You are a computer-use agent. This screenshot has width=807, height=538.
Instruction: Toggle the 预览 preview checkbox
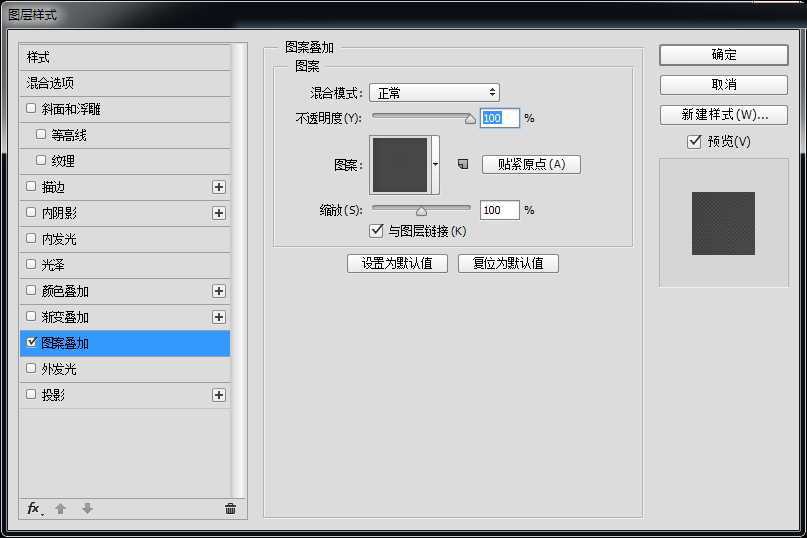tap(694, 142)
